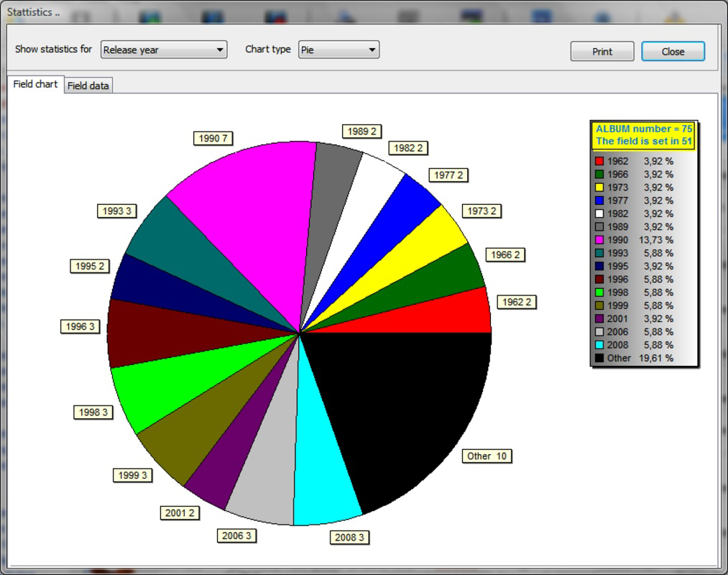Click the '1990 7' slice label
The width and height of the screenshot is (728, 575).
pyautogui.click(x=213, y=139)
